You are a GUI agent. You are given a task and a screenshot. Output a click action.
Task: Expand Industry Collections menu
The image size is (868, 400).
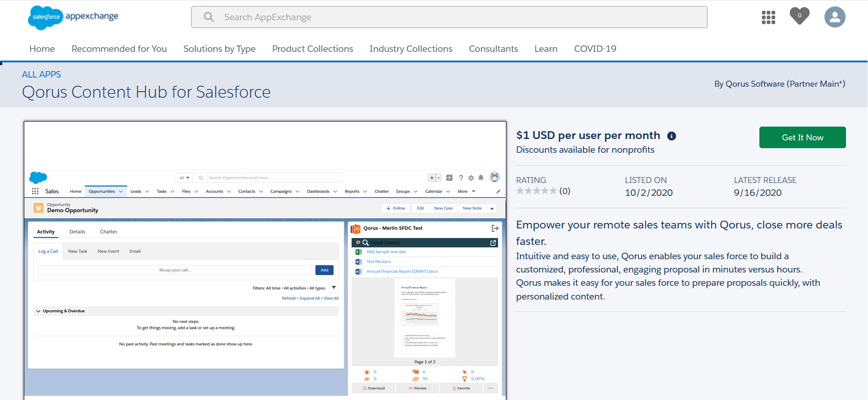pyautogui.click(x=411, y=49)
